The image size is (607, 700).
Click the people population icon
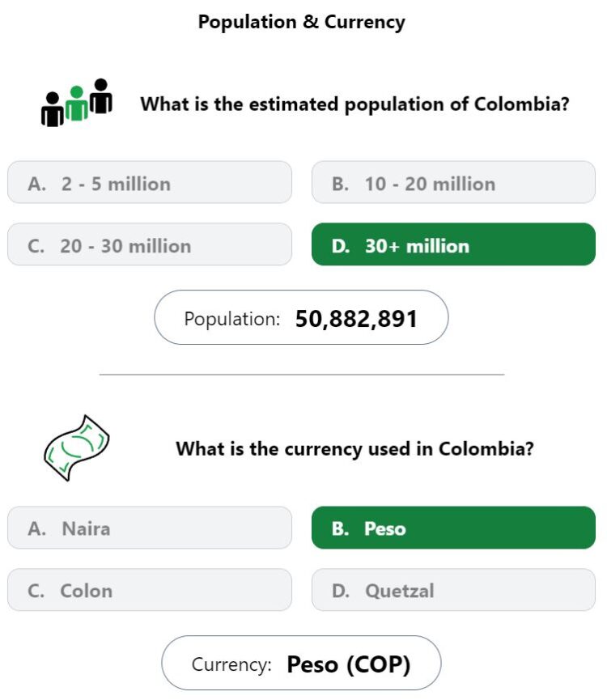76,103
